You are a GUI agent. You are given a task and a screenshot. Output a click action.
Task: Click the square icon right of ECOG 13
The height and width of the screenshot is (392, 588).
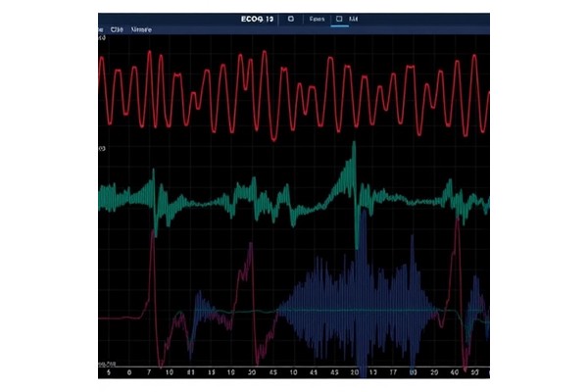point(291,18)
